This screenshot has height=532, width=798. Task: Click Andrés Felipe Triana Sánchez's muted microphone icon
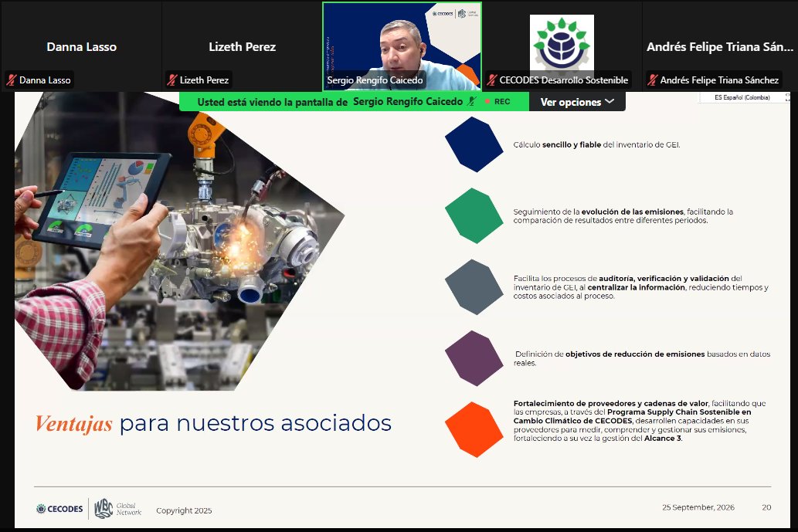[x=653, y=80]
